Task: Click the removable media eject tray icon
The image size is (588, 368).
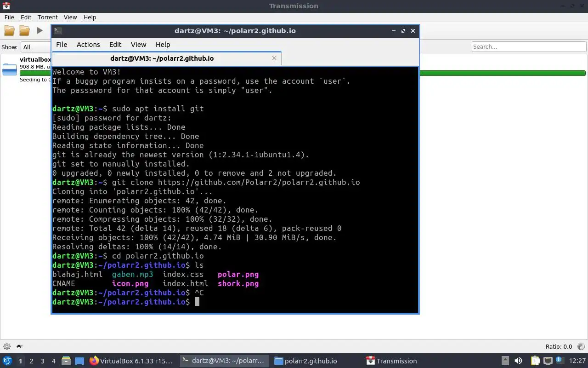Action: click(x=505, y=361)
